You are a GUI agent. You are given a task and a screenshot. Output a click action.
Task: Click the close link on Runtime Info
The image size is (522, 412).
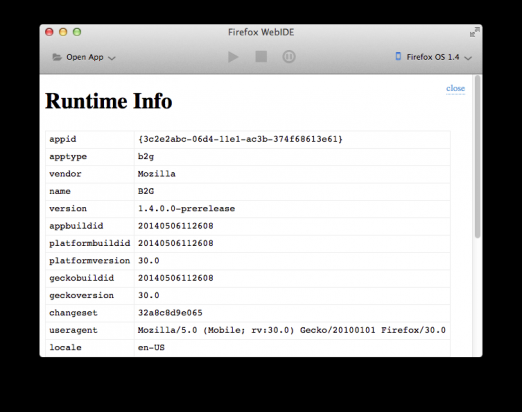coord(455,88)
